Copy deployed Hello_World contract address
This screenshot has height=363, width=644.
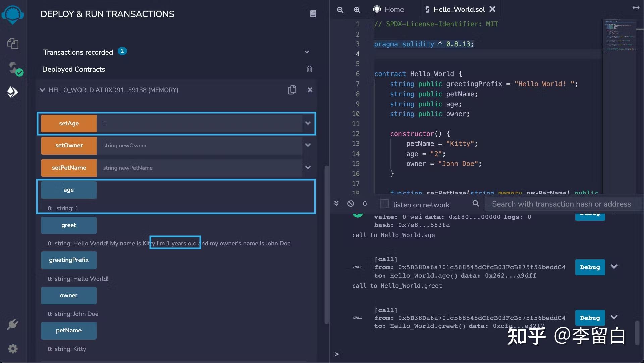click(x=292, y=90)
